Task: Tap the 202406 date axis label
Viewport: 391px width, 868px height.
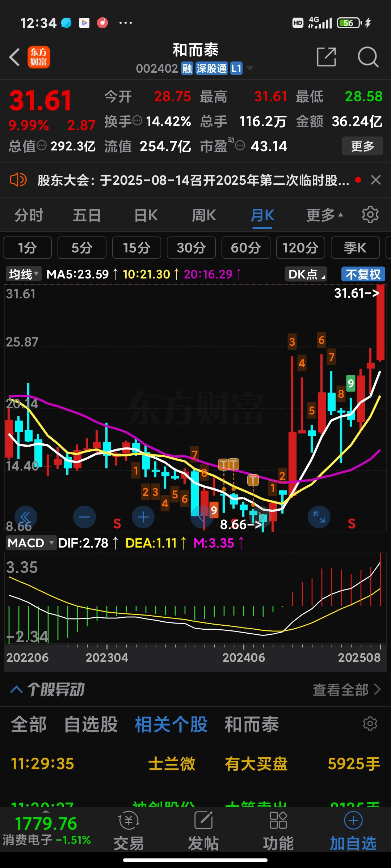Action: [244, 657]
